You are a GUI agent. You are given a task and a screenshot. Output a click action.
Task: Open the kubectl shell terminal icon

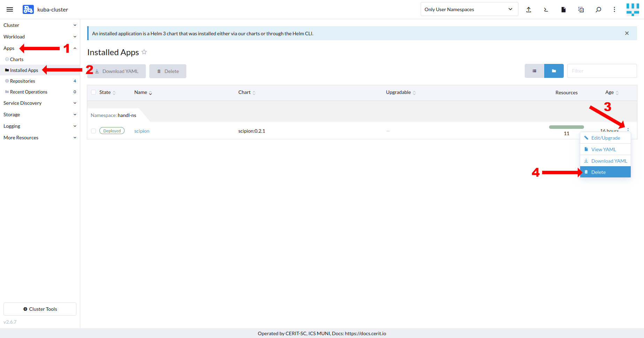tap(546, 9)
